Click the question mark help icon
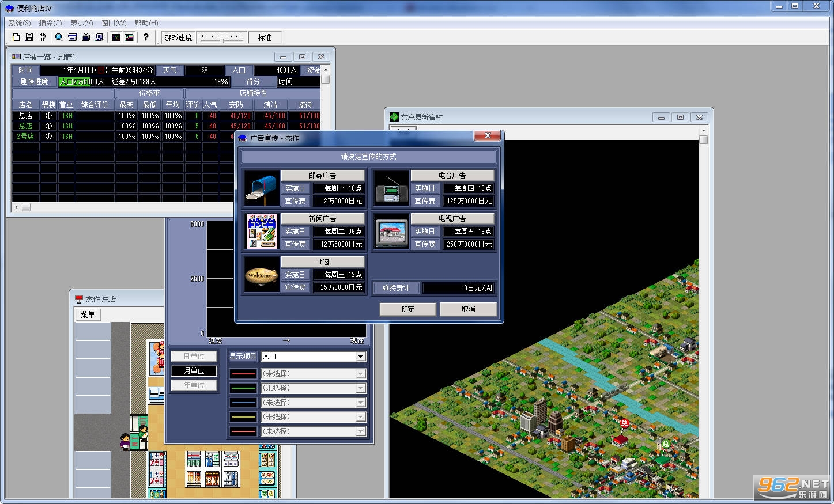 [146, 37]
